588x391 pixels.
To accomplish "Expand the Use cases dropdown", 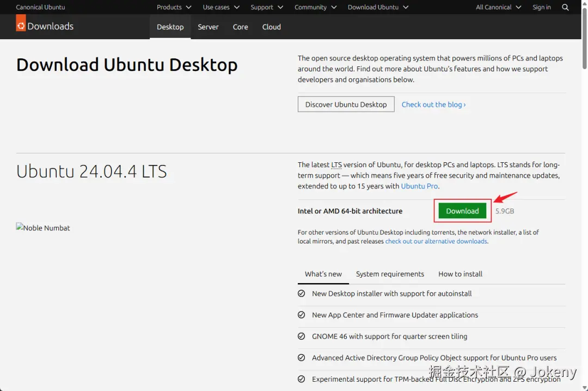I will [x=221, y=7].
